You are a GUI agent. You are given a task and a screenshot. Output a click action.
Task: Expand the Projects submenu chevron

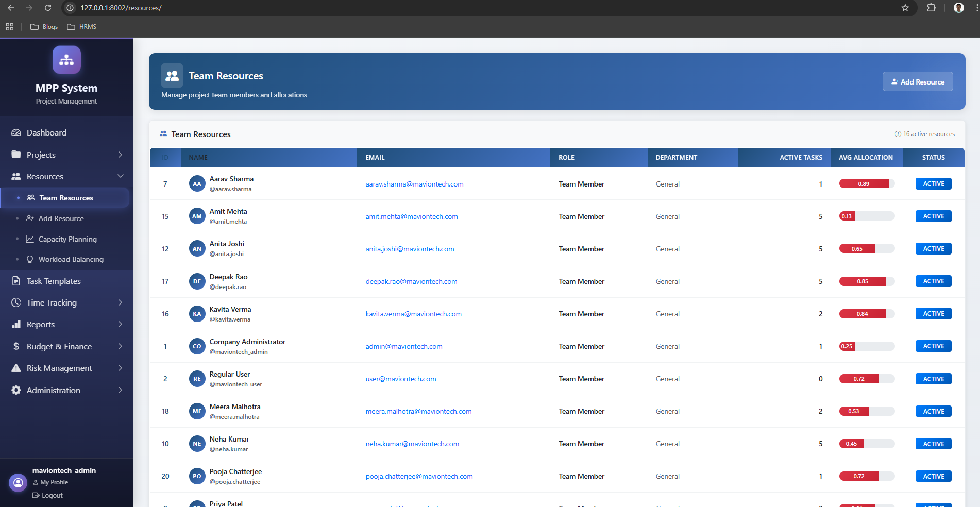click(x=120, y=155)
